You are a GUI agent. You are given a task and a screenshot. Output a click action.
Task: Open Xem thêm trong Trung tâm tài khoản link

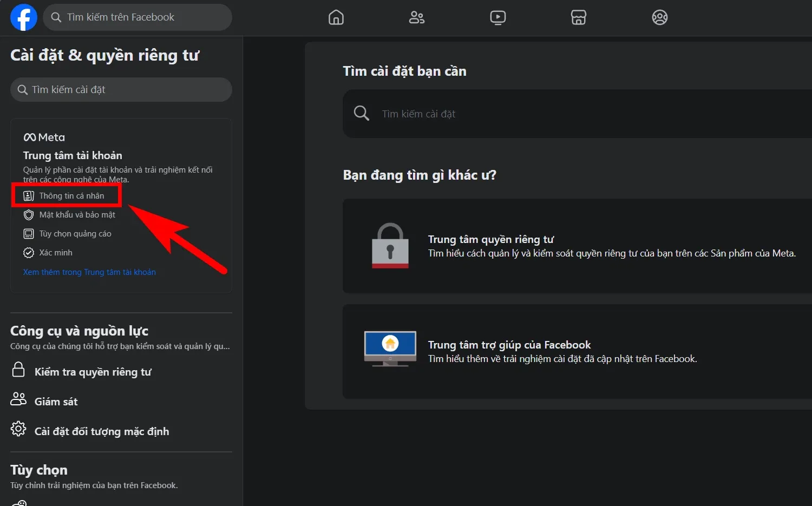pyautogui.click(x=89, y=272)
